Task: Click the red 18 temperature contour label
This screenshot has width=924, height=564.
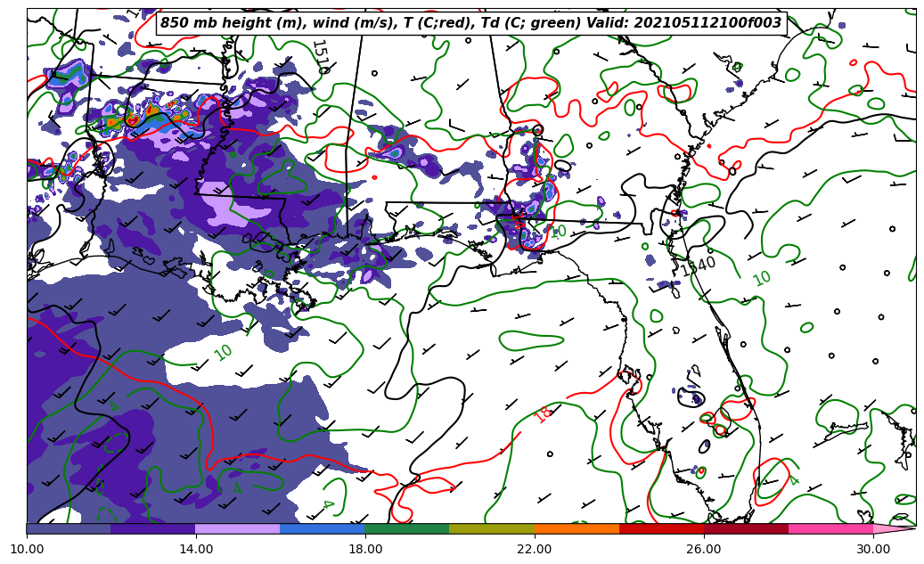Action: [x=544, y=413]
